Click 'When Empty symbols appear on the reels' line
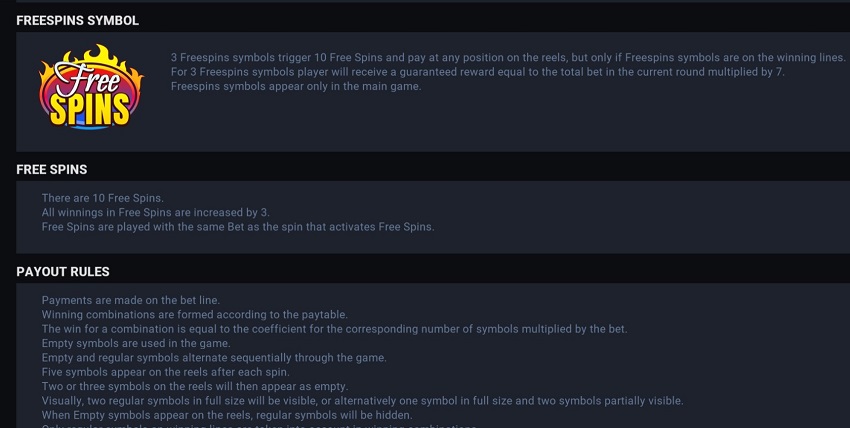The width and height of the screenshot is (850, 428). coord(227,415)
